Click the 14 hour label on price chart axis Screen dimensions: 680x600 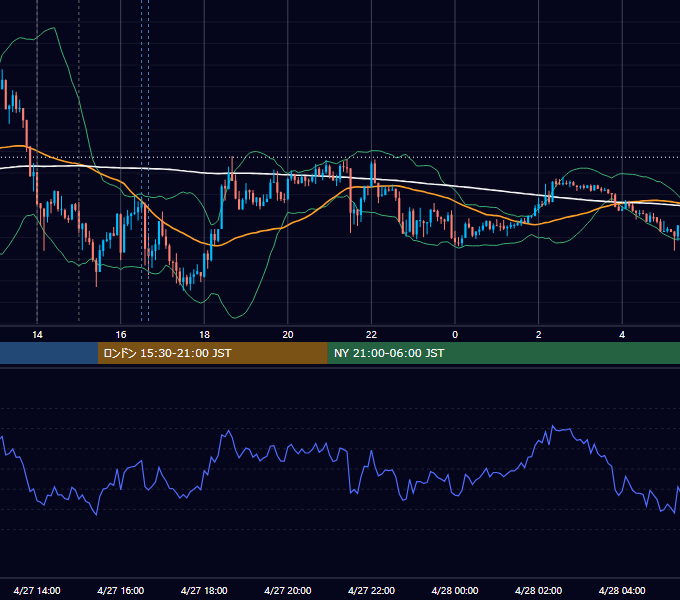point(37,335)
